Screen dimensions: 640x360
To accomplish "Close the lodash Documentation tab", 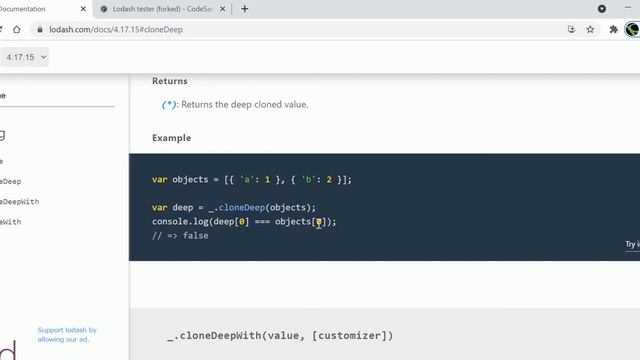I will click(83, 9).
